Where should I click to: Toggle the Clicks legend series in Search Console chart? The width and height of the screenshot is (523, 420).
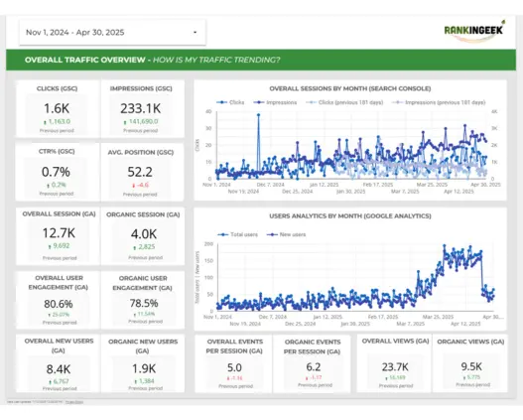click(230, 102)
